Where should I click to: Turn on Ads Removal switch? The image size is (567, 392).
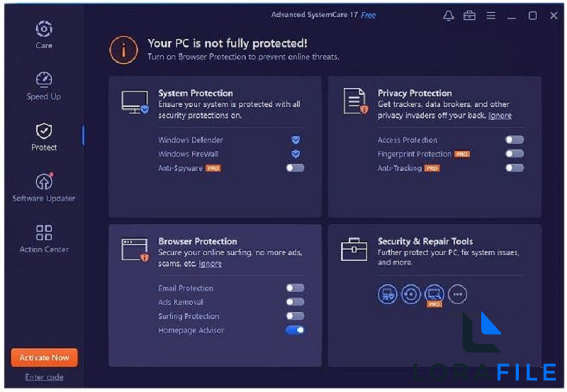[295, 302]
